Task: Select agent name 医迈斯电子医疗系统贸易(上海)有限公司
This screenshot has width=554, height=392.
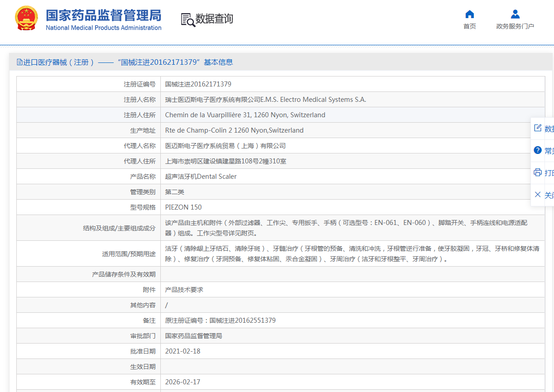Action: coord(226,146)
